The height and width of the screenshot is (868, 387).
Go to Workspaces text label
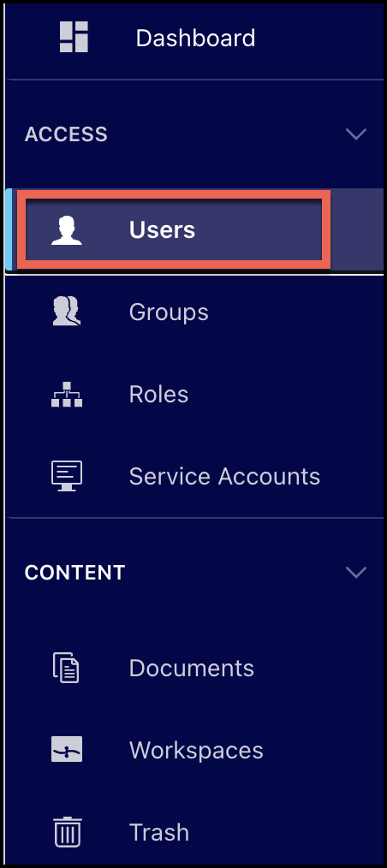coord(196,751)
